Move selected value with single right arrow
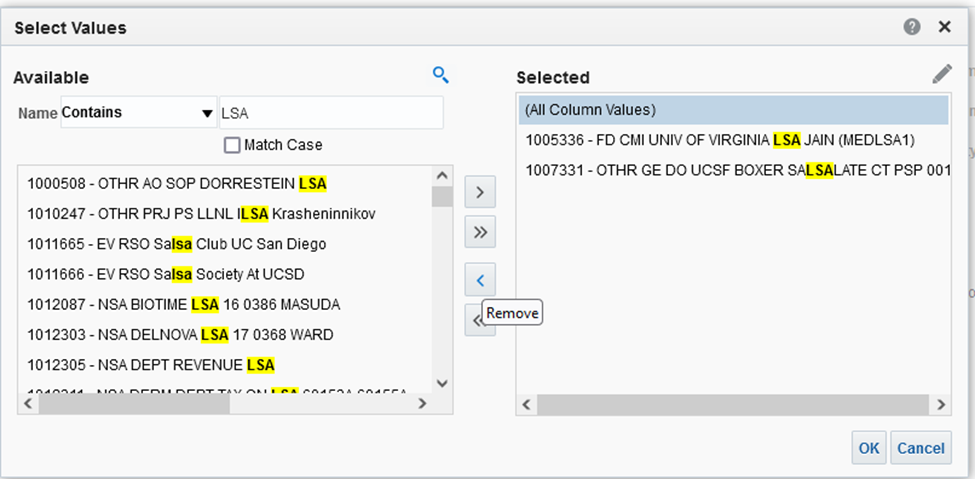Image resolution: width=975 pixels, height=479 pixels. [x=480, y=191]
